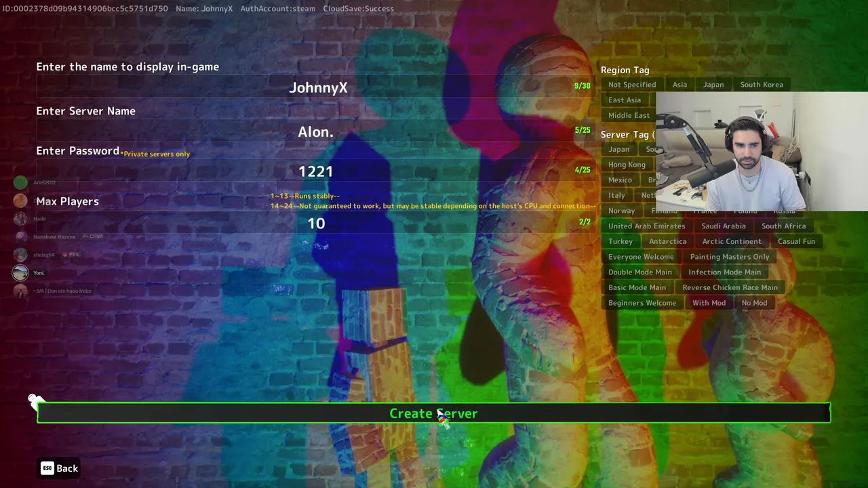Click the 'Region Tag' heading
The height and width of the screenshot is (488, 868).
pos(625,70)
